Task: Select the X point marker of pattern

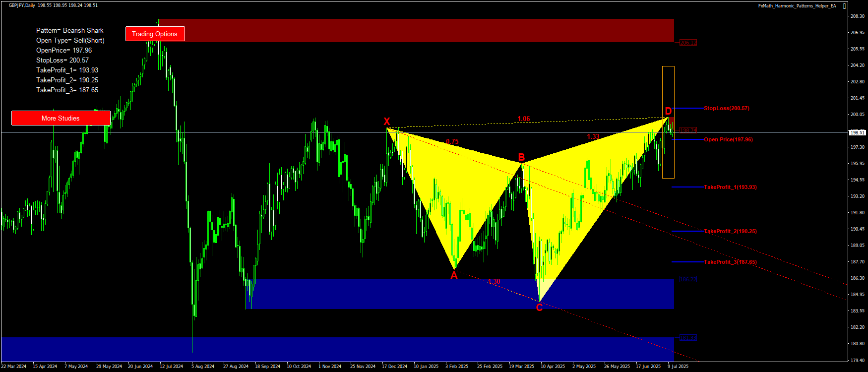Action: pos(386,122)
